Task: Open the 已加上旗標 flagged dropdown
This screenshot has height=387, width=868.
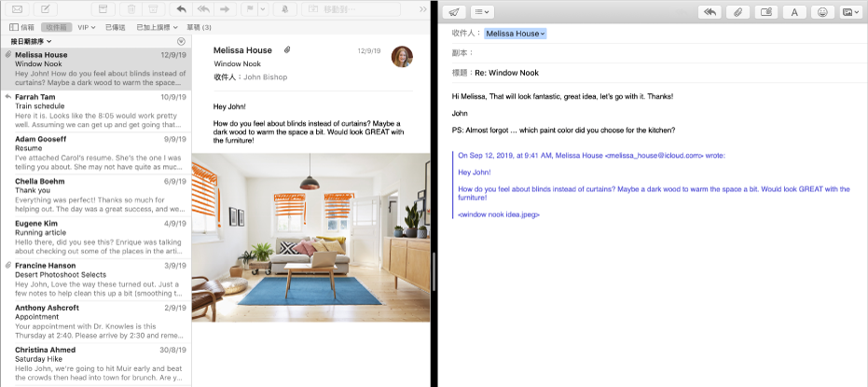Action: 158,27
